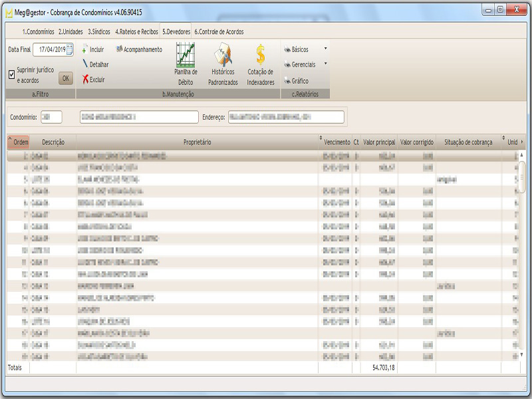Sort by the Vencimento column header
The image size is (532, 399).
click(336, 142)
